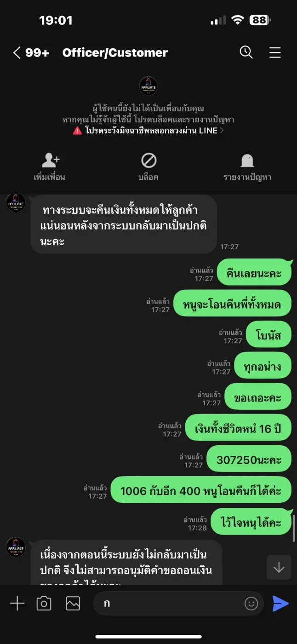Image resolution: width=297 pixels, height=644 pixels.
Task: Open chat search magnifier icon
Action: pyautogui.click(x=246, y=52)
